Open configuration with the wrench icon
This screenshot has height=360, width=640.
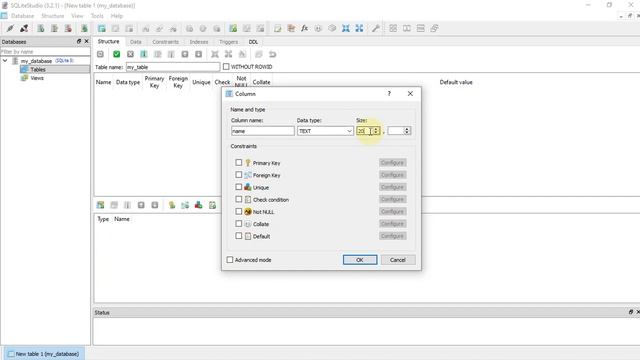coord(376,28)
